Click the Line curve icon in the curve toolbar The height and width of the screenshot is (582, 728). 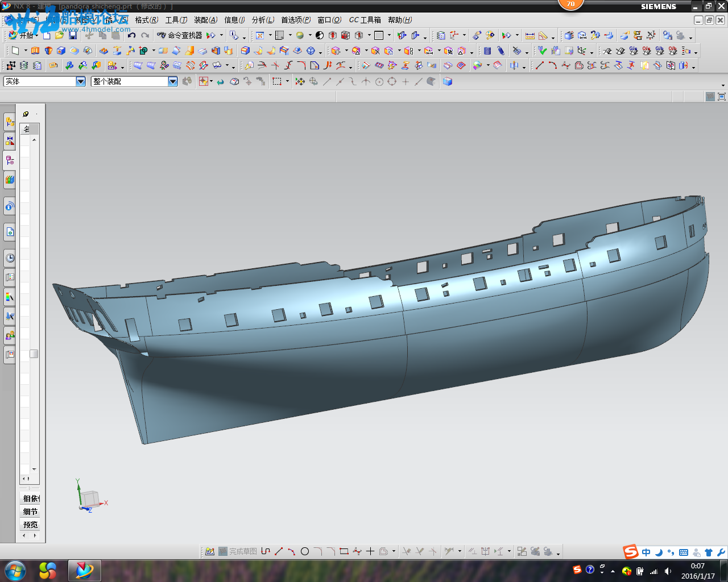540,66
